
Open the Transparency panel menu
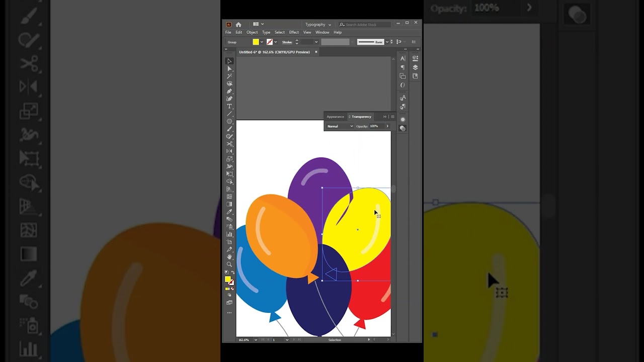pyautogui.click(x=392, y=117)
